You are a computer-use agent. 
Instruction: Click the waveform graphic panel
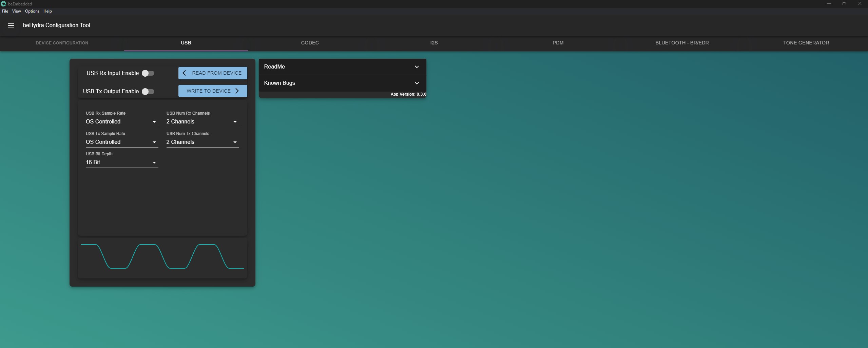[162, 257]
